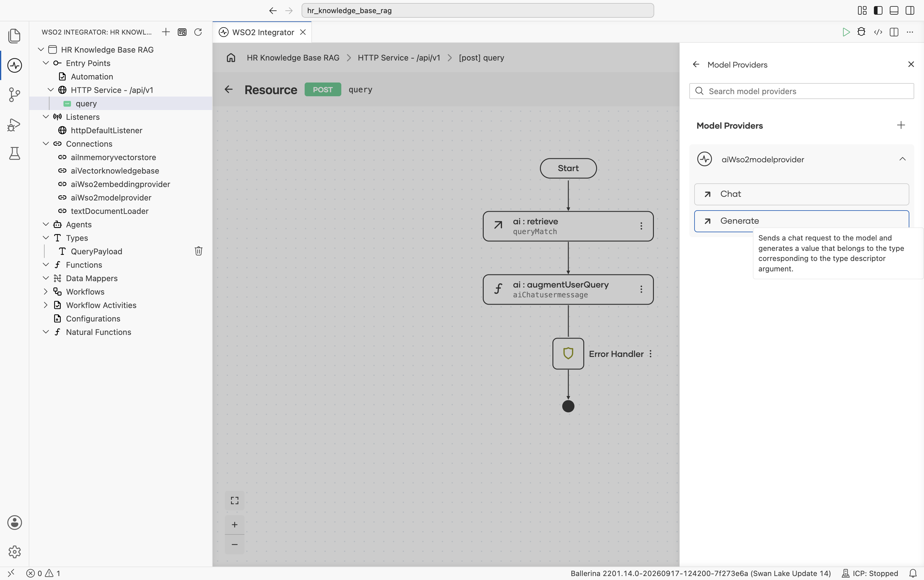Expand the Workflow Activities section

(46, 305)
